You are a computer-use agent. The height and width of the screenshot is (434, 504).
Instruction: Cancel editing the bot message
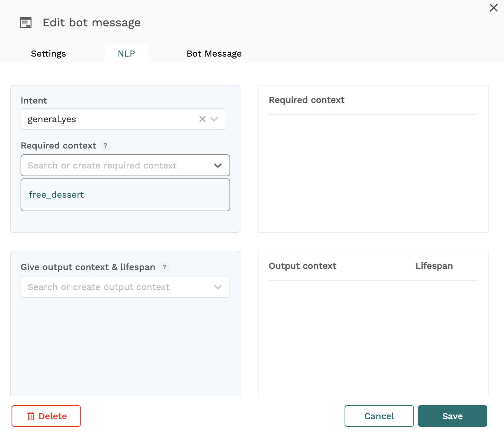[x=379, y=416]
